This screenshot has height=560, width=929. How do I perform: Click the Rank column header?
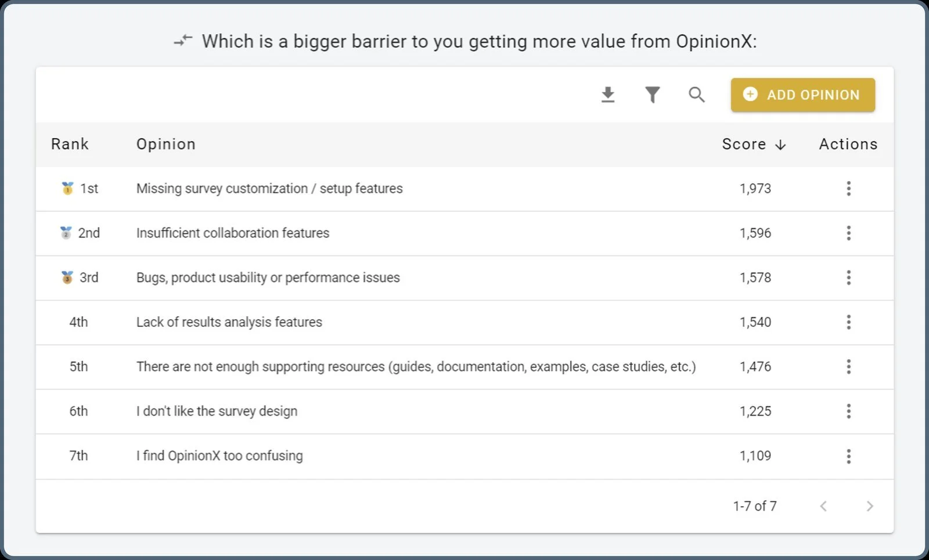(x=70, y=144)
